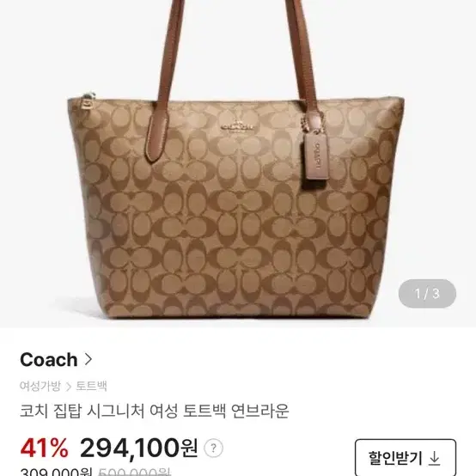Go to 토트백 category breadcrumb
Screen dimensions: 476x476
(91, 386)
